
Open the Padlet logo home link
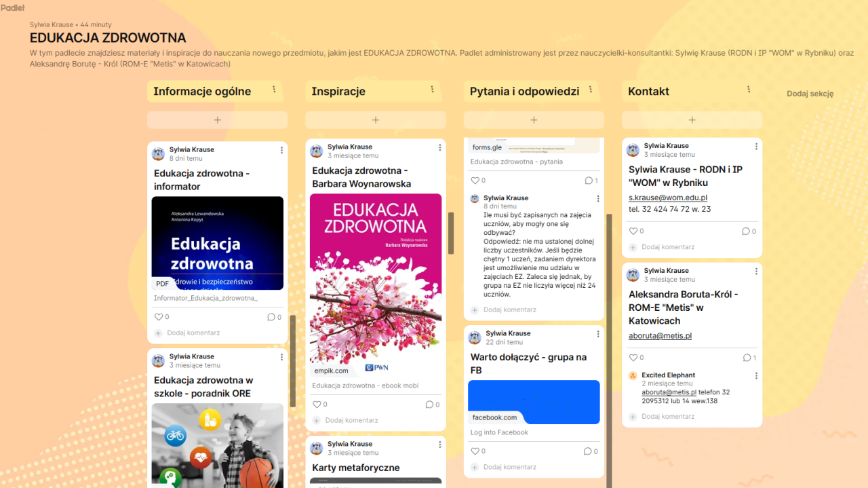coord(13,7)
